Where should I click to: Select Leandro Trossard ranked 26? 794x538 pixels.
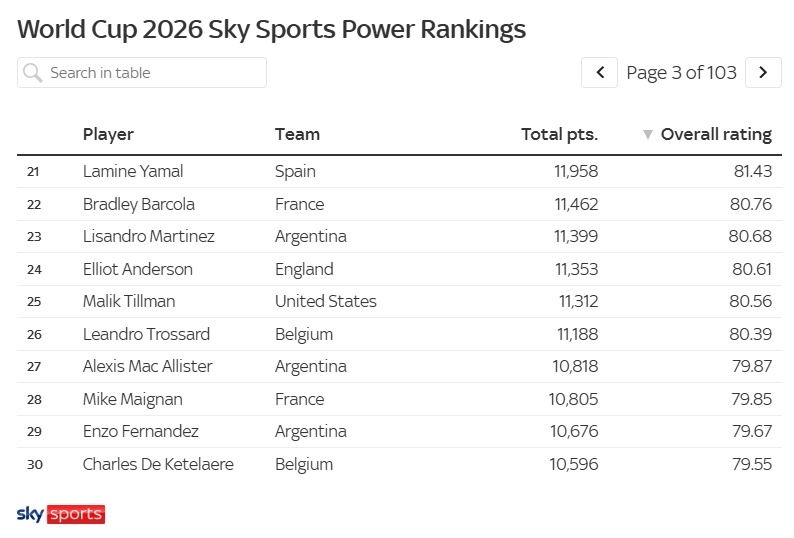[x=146, y=334]
